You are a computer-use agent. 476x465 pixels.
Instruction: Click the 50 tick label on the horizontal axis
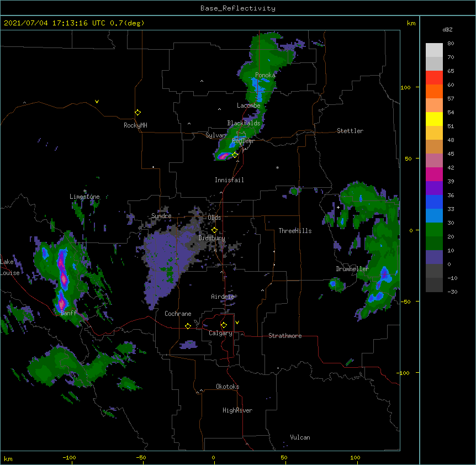(x=284, y=457)
